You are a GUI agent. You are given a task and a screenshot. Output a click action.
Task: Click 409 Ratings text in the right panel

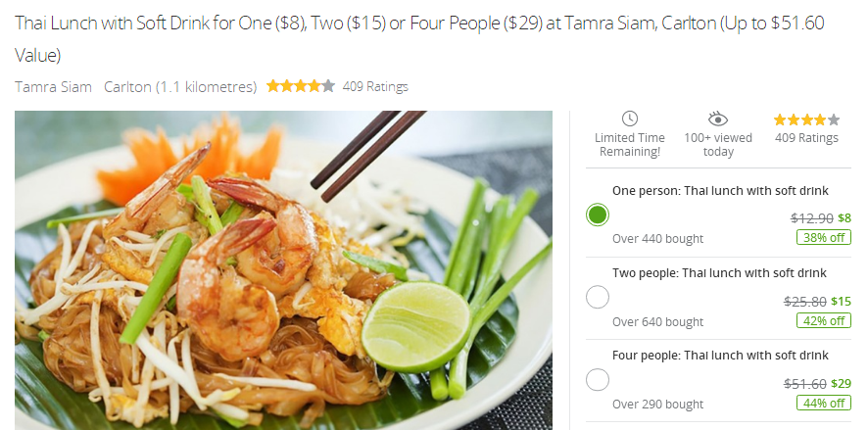pyautogui.click(x=806, y=138)
